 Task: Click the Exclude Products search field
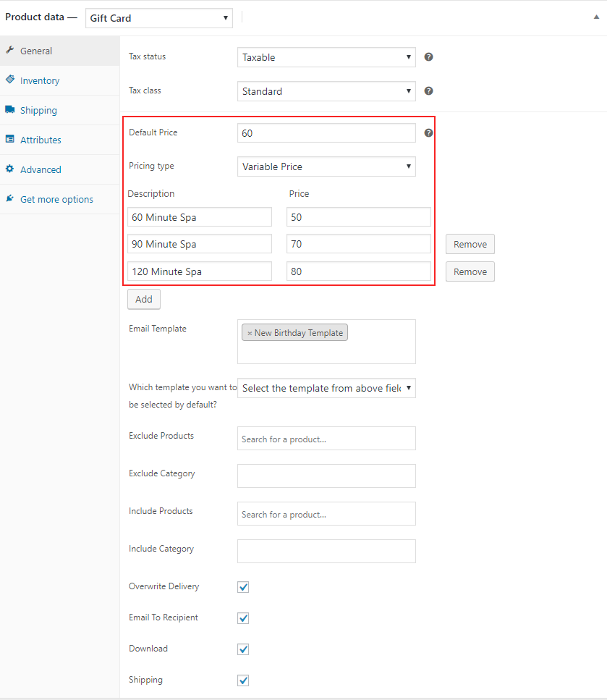(326, 439)
